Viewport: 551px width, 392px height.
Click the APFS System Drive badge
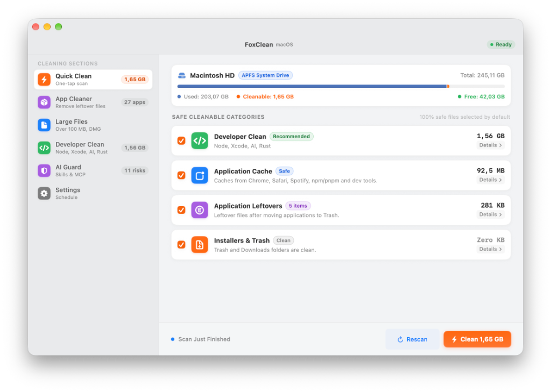point(265,75)
